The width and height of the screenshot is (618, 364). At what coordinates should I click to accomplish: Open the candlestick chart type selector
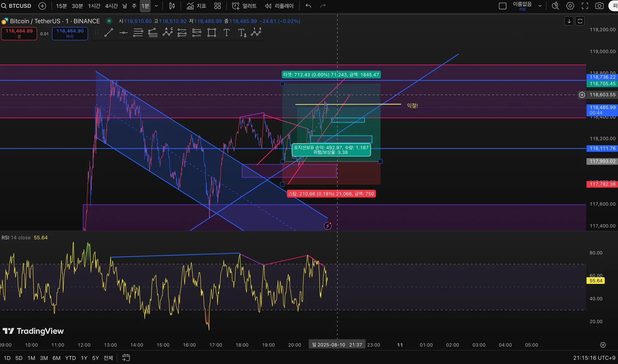tap(172, 6)
